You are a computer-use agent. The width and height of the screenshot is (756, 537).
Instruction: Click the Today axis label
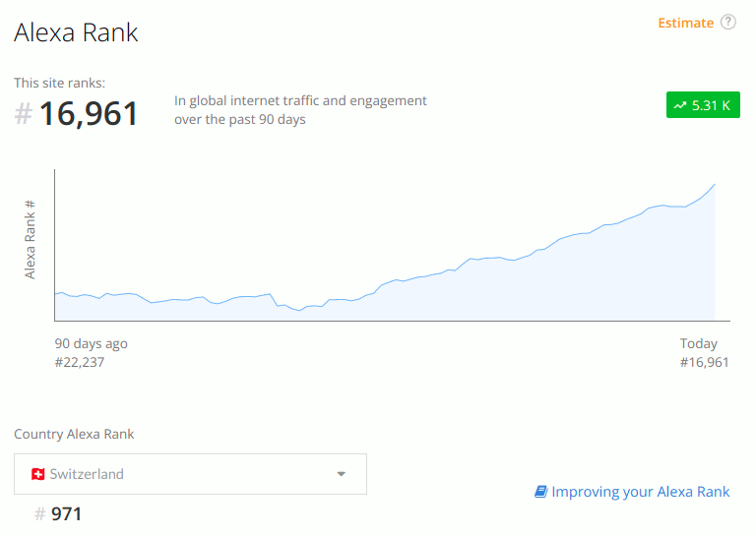pyautogui.click(x=699, y=344)
